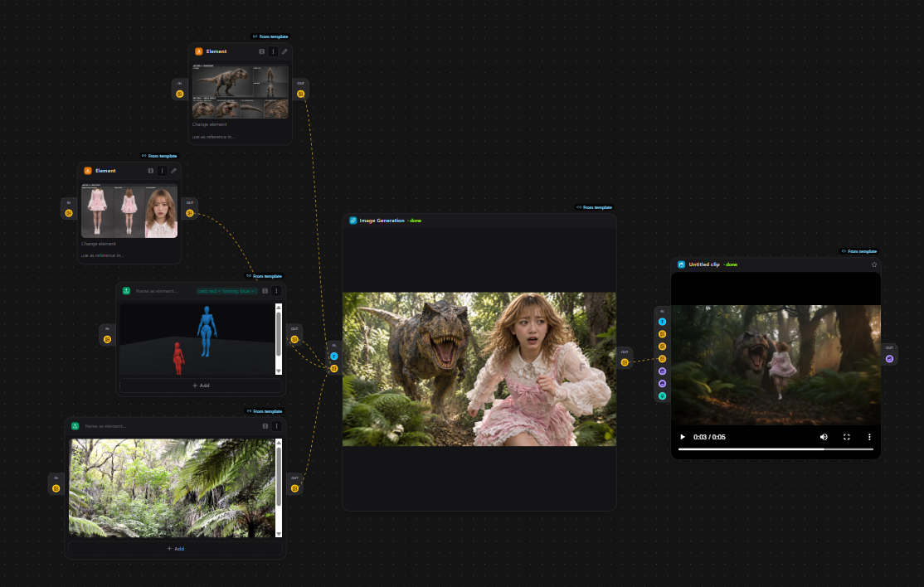924x587 pixels.
Task: Click the jungle photo thumbnail
Action: point(172,488)
